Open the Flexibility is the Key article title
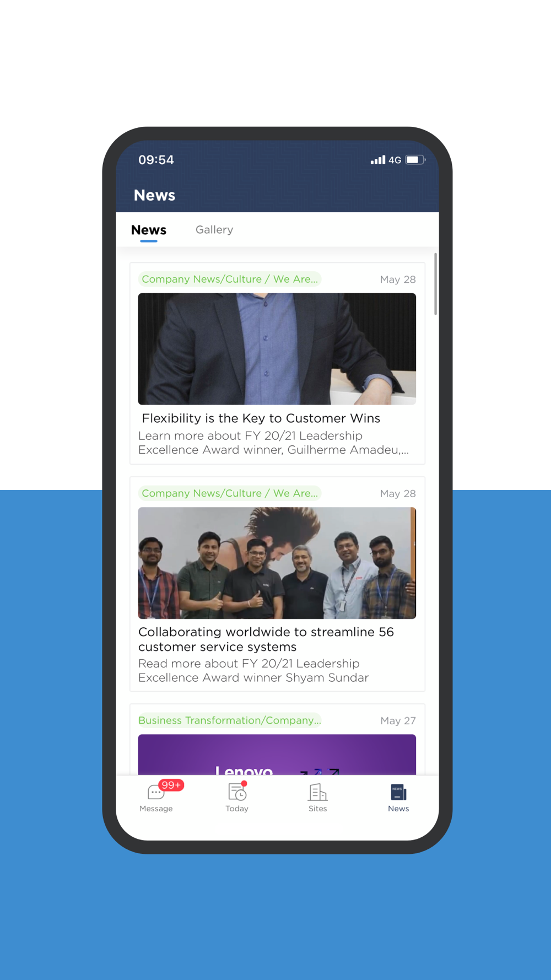The height and width of the screenshot is (980, 551). click(261, 418)
